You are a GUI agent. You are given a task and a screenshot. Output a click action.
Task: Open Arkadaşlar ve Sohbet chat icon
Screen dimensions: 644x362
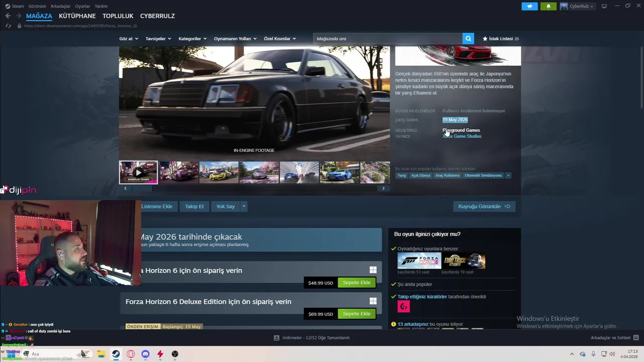(635, 338)
